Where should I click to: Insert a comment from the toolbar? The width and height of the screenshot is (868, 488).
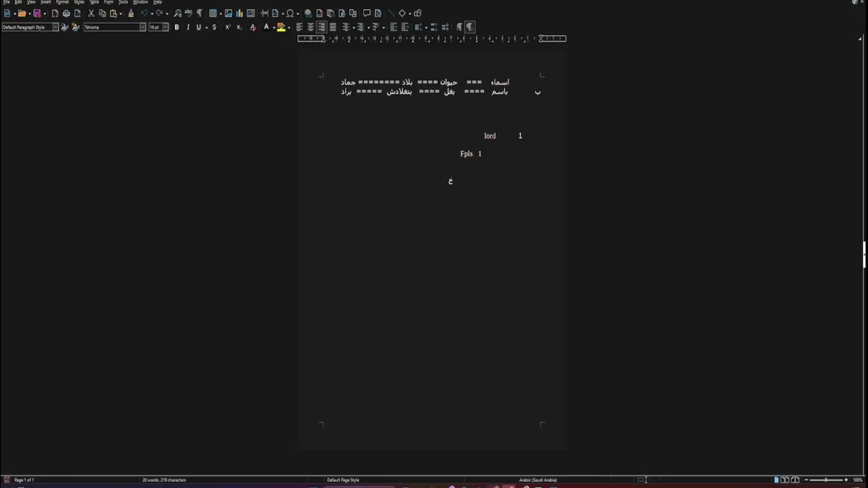[x=367, y=14]
